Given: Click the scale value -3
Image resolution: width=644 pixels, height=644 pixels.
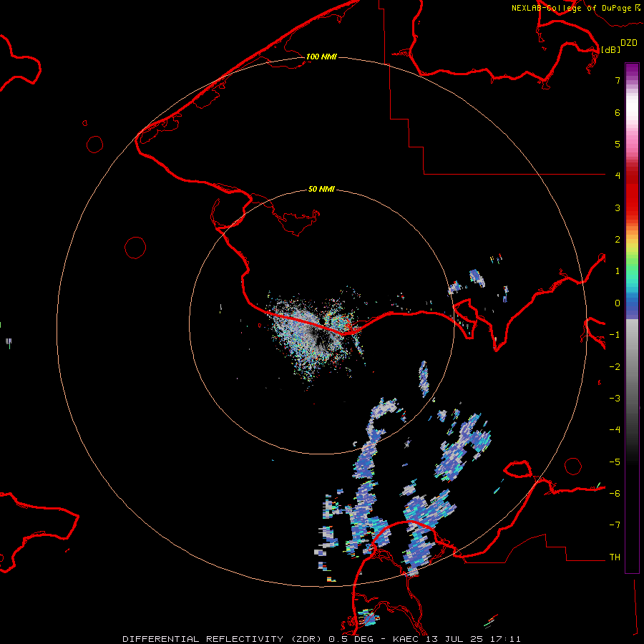Looking at the screenshot, I should coord(615,399).
